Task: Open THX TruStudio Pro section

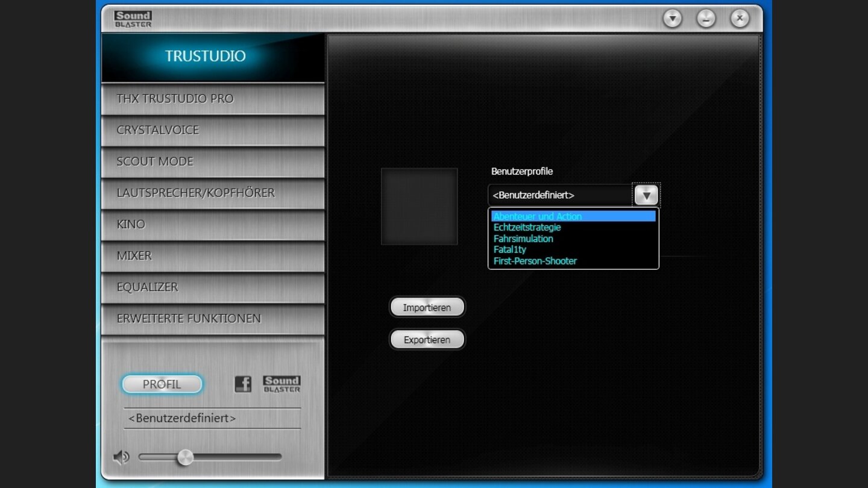Action: (x=213, y=99)
